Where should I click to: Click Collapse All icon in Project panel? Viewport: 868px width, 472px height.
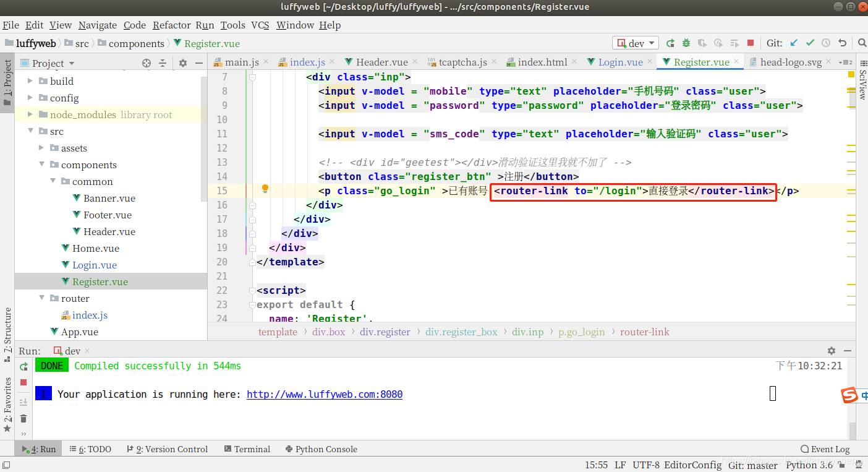[x=163, y=63]
